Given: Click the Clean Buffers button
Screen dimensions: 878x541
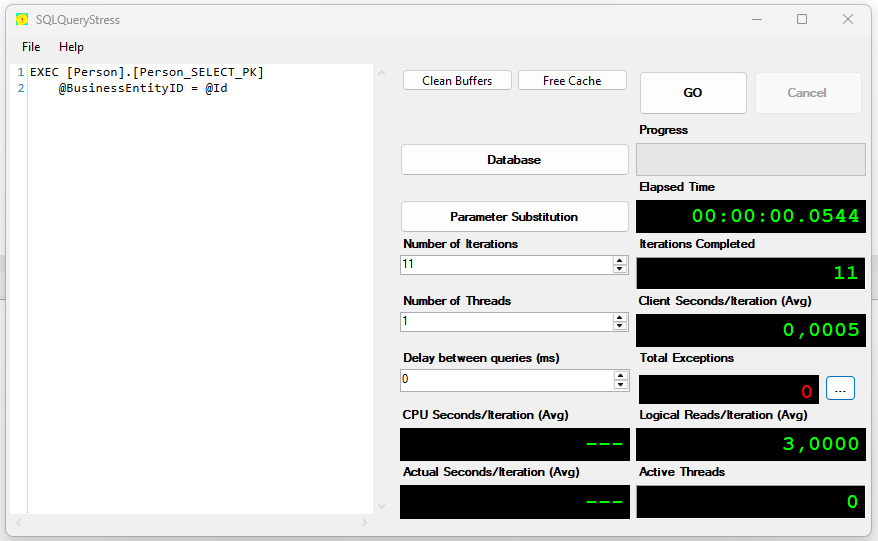Looking at the screenshot, I should click(x=457, y=81).
